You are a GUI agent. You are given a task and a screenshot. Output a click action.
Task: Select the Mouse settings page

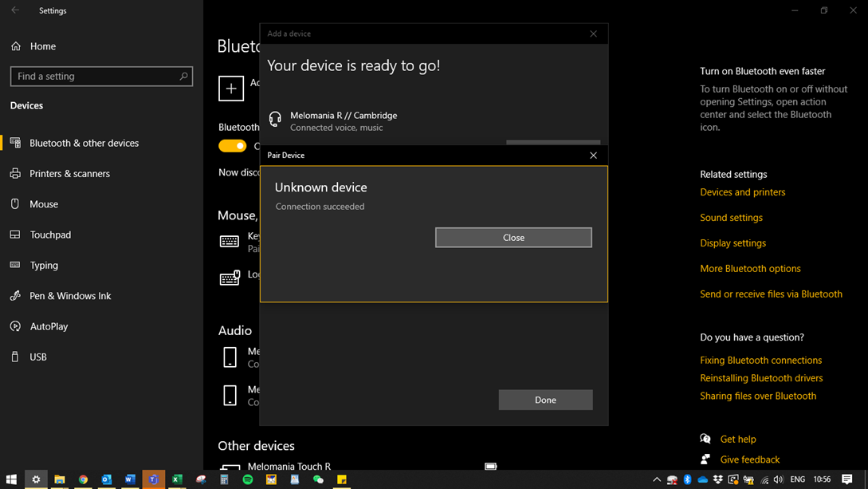click(x=44, y=204)
